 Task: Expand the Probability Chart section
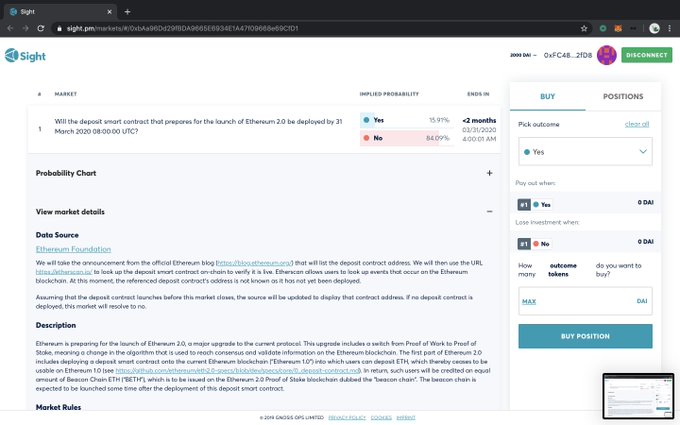(489, 173)
